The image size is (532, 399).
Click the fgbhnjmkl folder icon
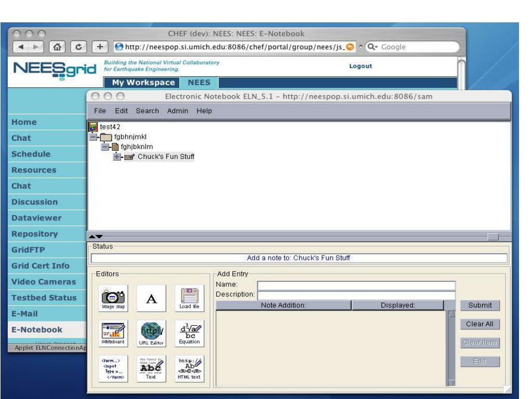point(106,137)
